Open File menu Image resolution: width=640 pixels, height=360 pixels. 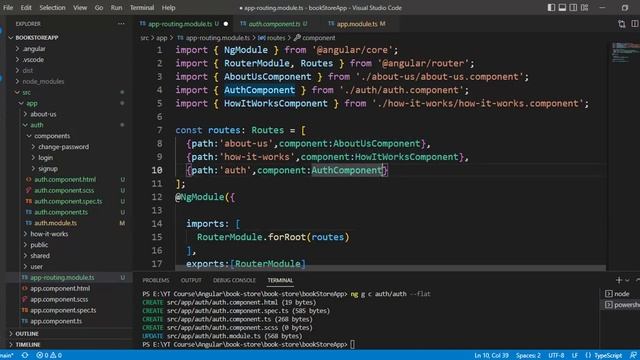tap(8, 7)
